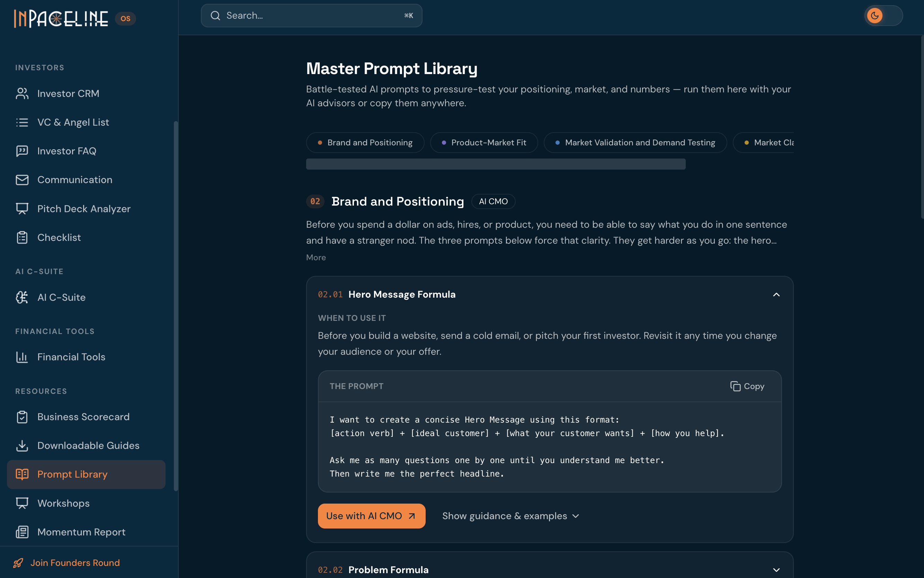This screenshot has width=924, height=578.
Task: Click the Communication envelope icon
Action: pyautogui.click(x=22, y=180)
